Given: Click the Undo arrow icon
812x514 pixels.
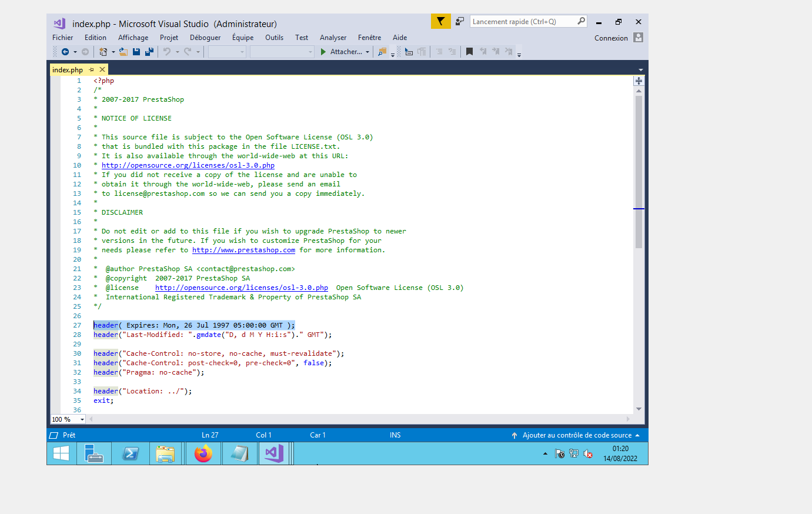Looking at the screenshot, I should click(x=167, y=52).
